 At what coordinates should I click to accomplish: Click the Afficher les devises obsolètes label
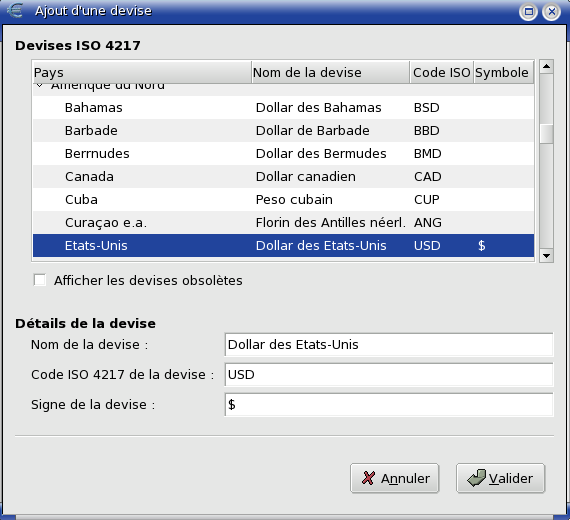coord(148,280)
